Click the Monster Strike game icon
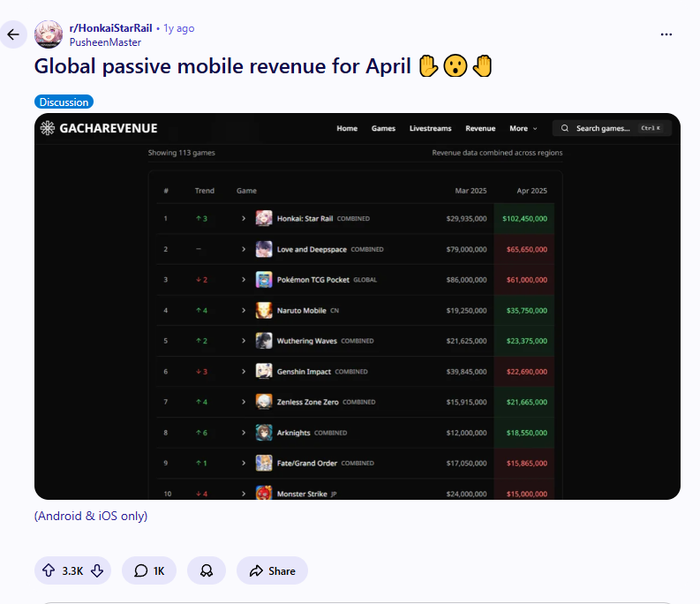 click(x=264, y=494)
